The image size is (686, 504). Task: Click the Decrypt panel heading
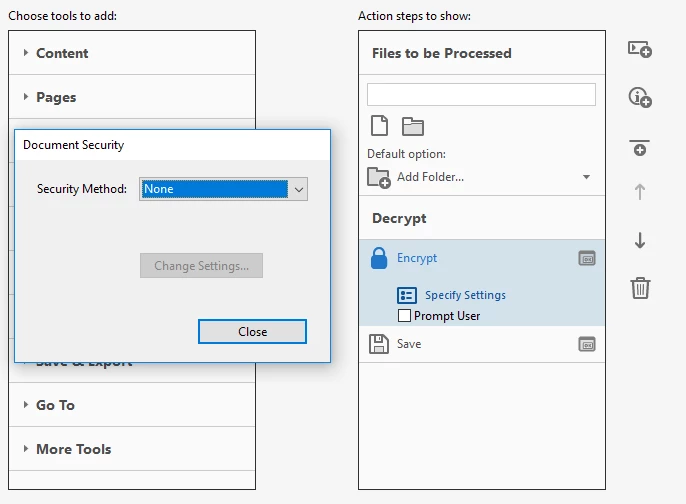click(399, 218)
